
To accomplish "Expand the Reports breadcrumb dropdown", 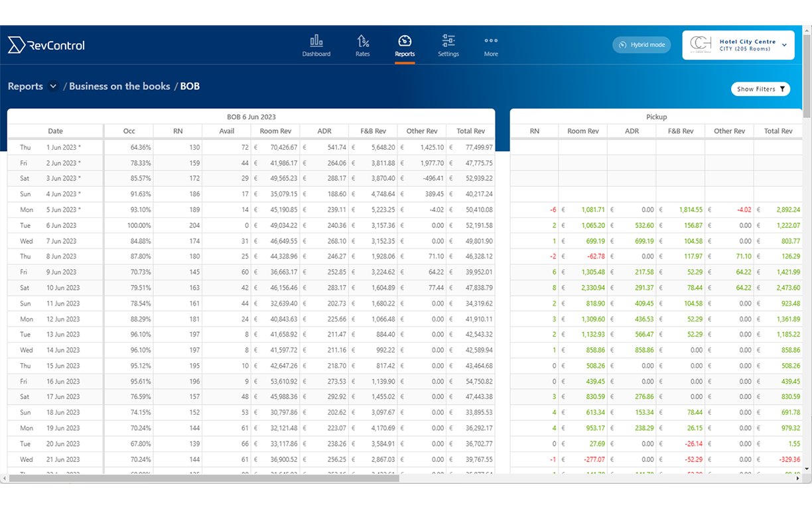I will (x=53, y=86).
